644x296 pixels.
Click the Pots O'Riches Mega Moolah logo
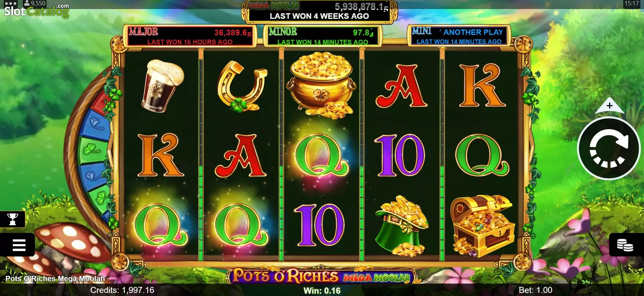pyautogui.click(x=321, y=276)
